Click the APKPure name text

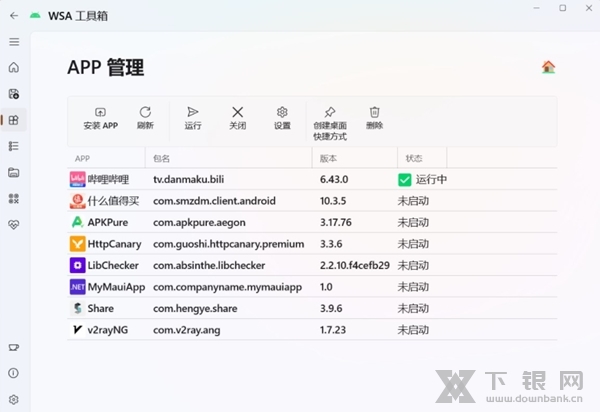[x=108, y=222]
